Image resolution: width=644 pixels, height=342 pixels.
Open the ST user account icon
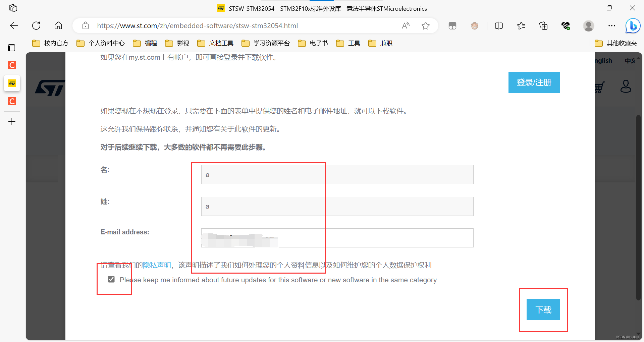pos(626,87)
